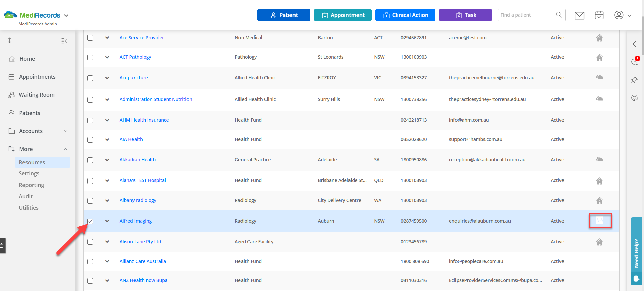Open the Appointments page from sidebar
The height and width of the screenshot is (291, 644).
click(x=37, y=77)
